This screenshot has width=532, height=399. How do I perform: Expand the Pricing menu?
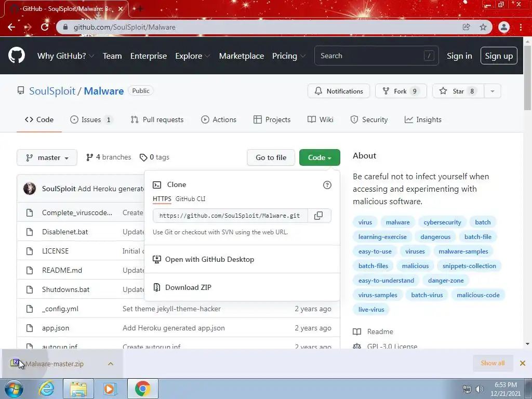(289, 56)
